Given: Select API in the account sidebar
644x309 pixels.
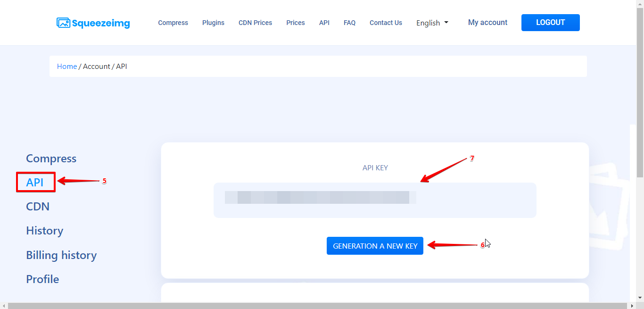Looking at the screenshot, I should pyautogui.click(x=35, y=183).
